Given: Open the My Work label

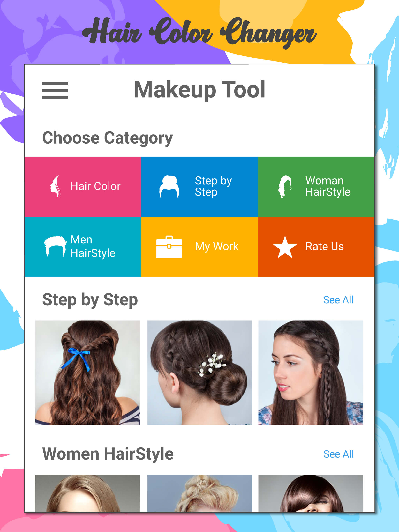Looking at the screenshot, I should 217,247.
